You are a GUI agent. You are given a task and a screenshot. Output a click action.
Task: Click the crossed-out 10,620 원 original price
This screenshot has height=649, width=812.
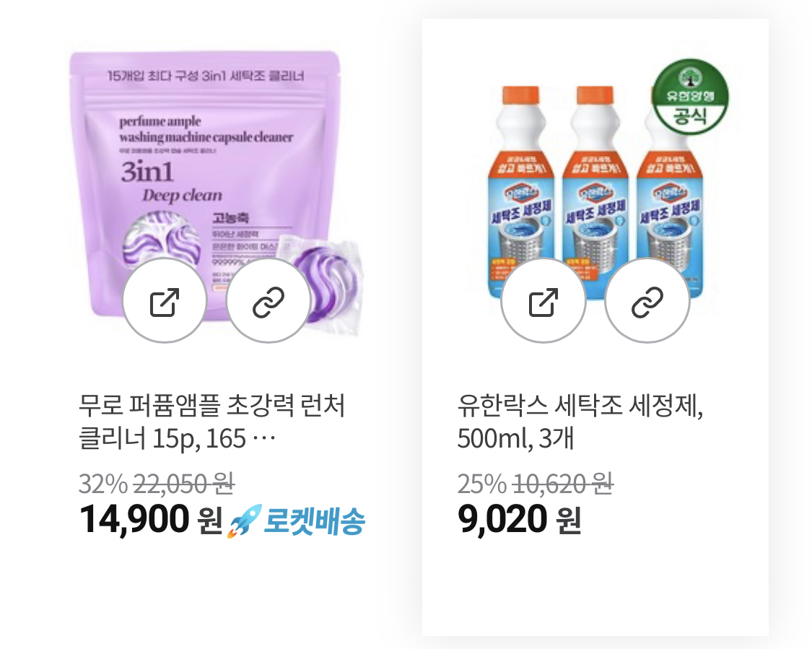pos(563,484)
